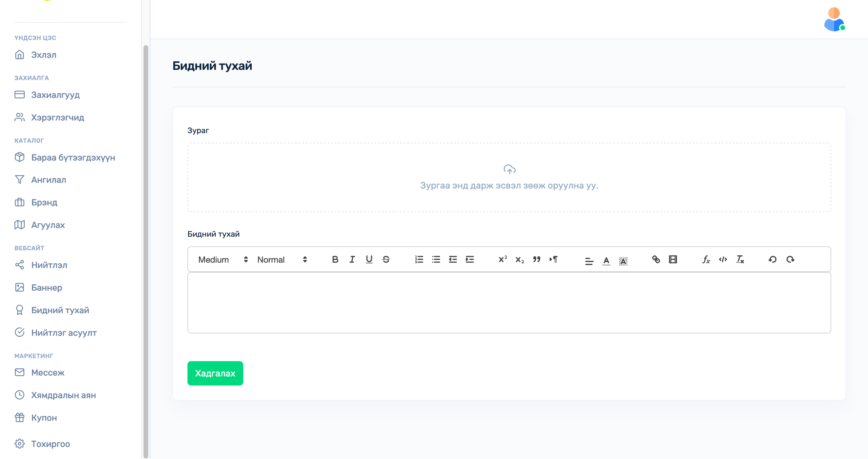This screenshot has height=459, width=868.
Task: Toggle italic formatting
Action: pyautogui.click(x=352, y=259)
